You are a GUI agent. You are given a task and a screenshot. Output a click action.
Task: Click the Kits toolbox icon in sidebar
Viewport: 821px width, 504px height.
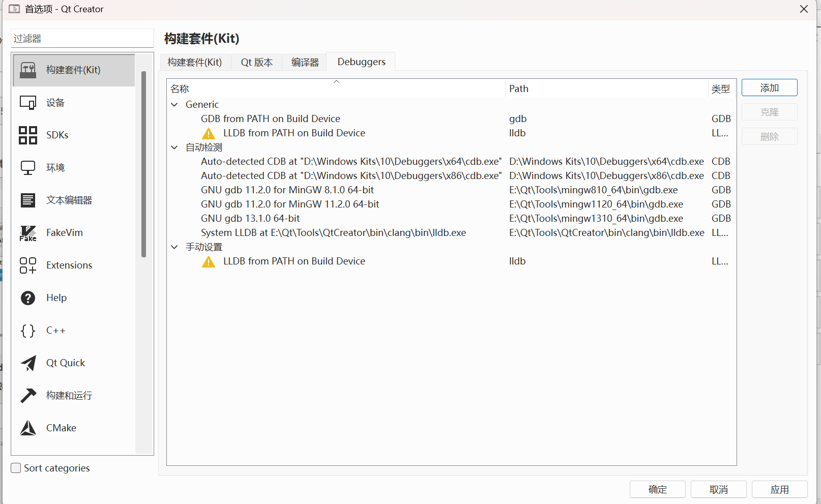coord(28,70)
